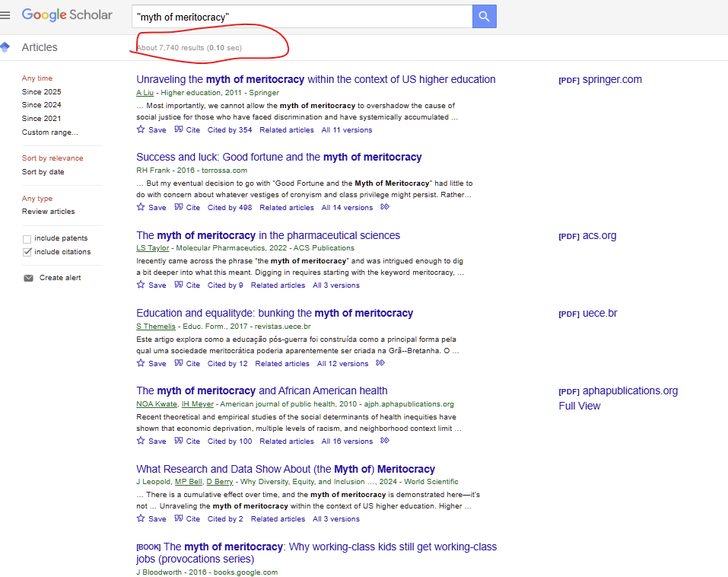728x577 pixels.
Task: Click Save star for Success and luck result
Action: [x=141, y=207]
